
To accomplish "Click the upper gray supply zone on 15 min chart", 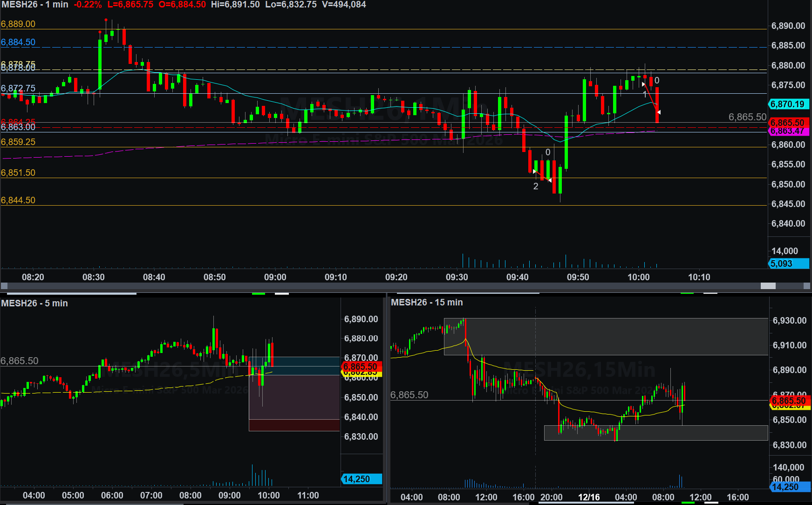I will tap(606, 337).
